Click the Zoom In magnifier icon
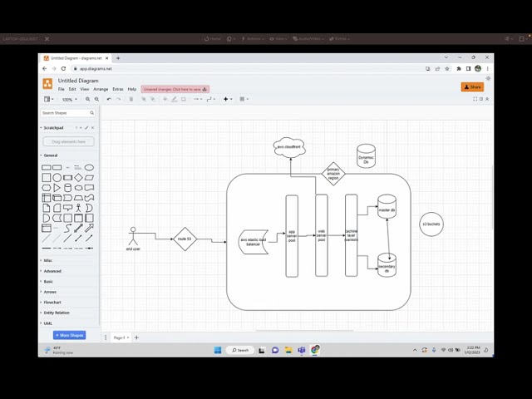532x399 pixels. tap(87, 99)
